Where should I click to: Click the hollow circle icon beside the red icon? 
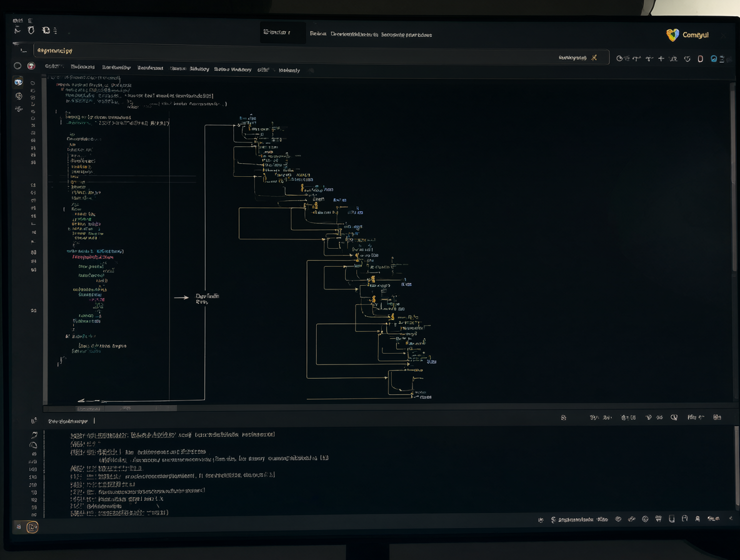pyautogui.click(x=17, y=66)
